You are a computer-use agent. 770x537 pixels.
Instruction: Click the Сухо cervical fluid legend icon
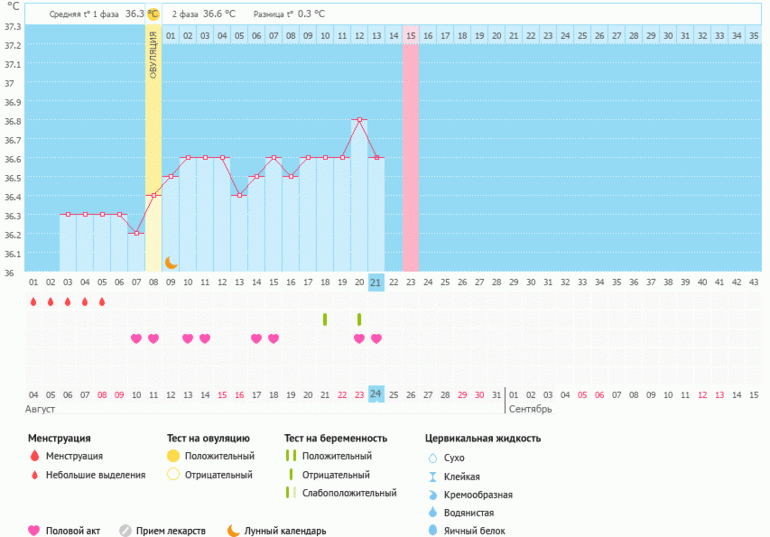coord(432,457)
